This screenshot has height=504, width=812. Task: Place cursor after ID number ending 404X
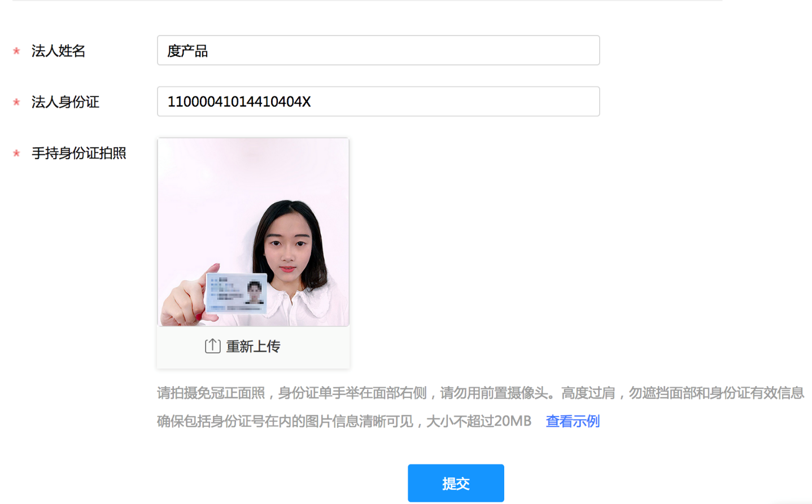312,102
